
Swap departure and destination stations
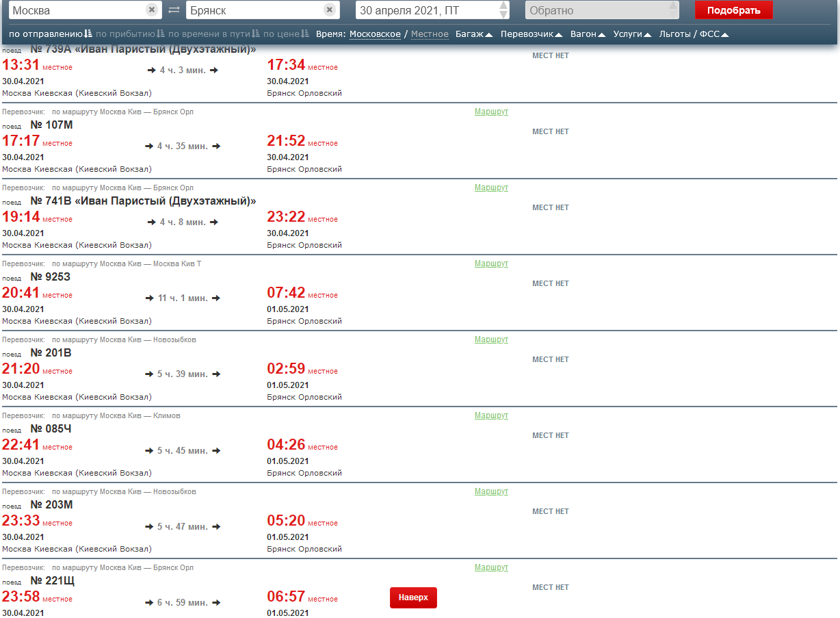(x=174, y=10)
